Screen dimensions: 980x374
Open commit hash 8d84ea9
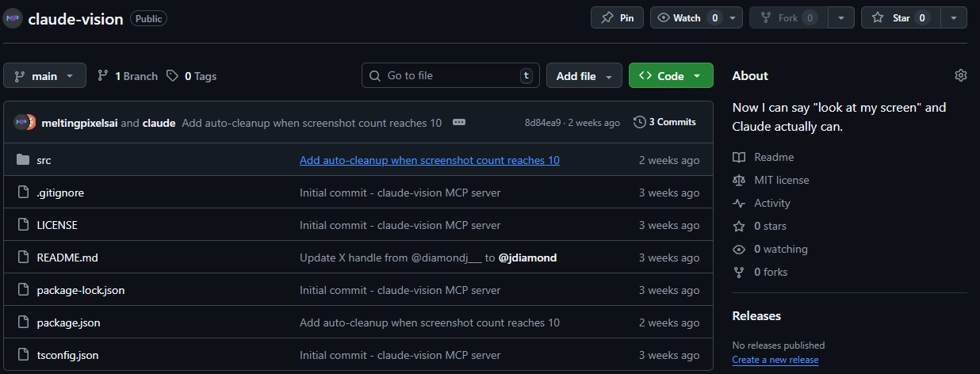pyautogui.click(x=543, y=123)
